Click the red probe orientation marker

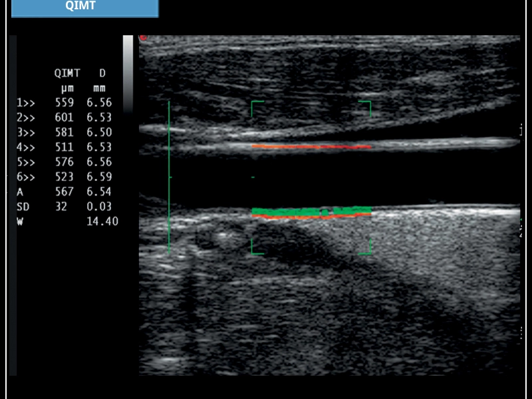click(x=142, y=39)
